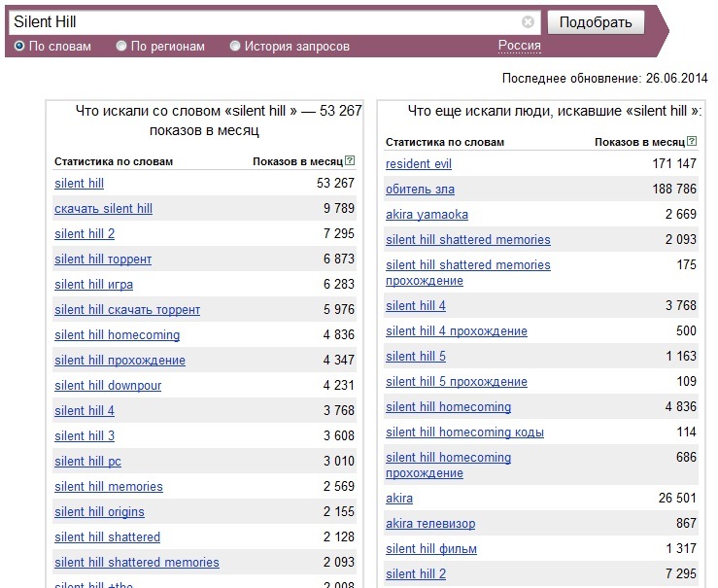Clear the search field with the X icon
Screen dimensions: 718x588
tap(528, 22)
